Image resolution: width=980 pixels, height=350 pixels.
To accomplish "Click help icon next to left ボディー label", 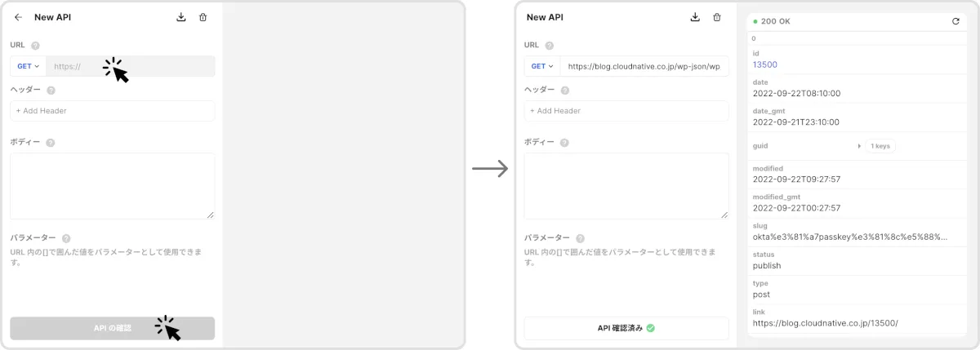I will coord(51,142).
